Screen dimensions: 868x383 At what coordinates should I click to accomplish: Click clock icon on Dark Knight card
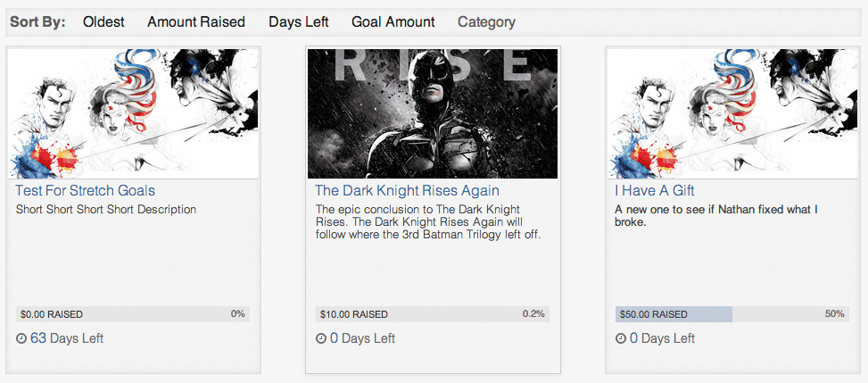321,339
